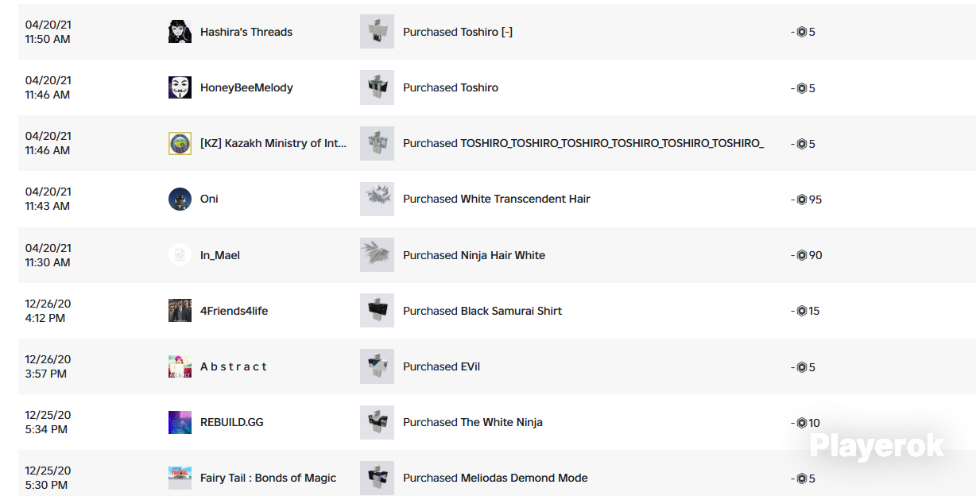Image resolution: width=980 pixels, height=496 pixels.
Task: Click the Purchased The White Ninja link
Action: [473, 422]
